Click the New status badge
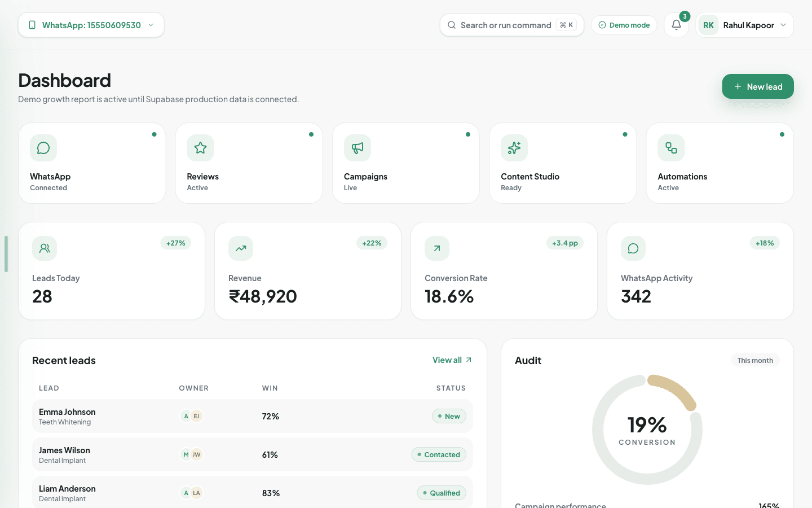The width and height of the screenshot is (812, 508). pyautogui.click(x=449, y=416)
